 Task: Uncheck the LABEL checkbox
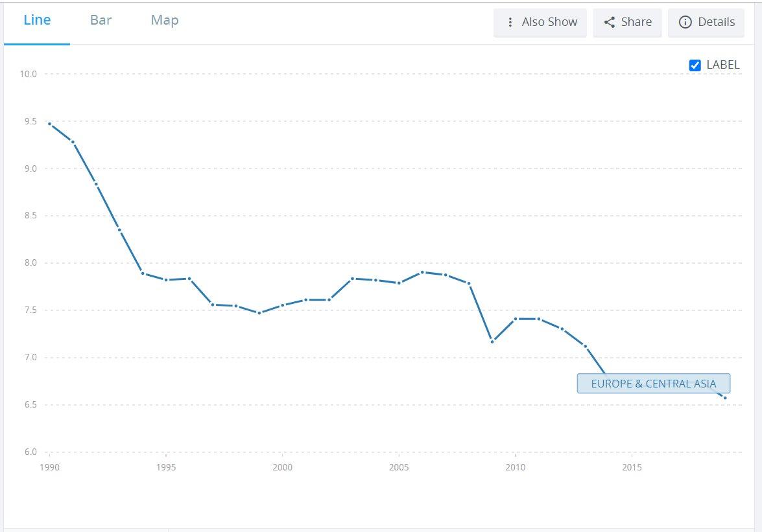pos(695,65)
